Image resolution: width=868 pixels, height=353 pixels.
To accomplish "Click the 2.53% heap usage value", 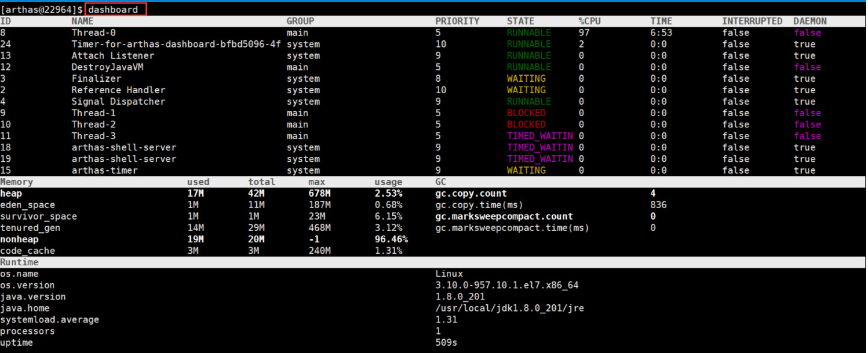I will 389,193.
